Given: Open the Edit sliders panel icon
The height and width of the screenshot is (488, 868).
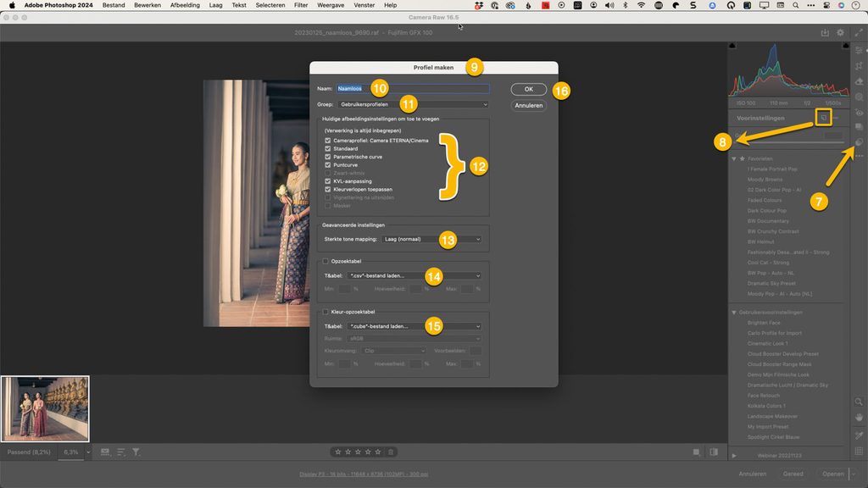Looking at the screenshot, I should [x=859, y=50].
